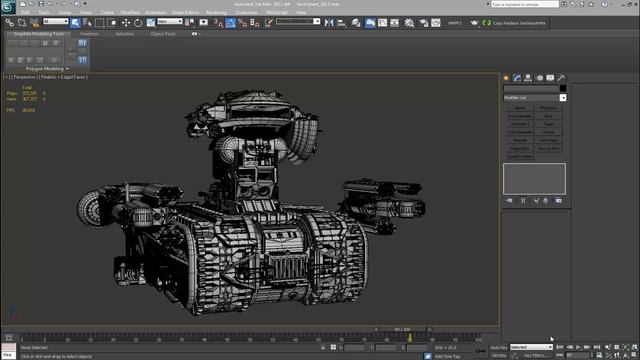
Task: Expand the Polygon Modeling panel
Action: click(47, 69)
